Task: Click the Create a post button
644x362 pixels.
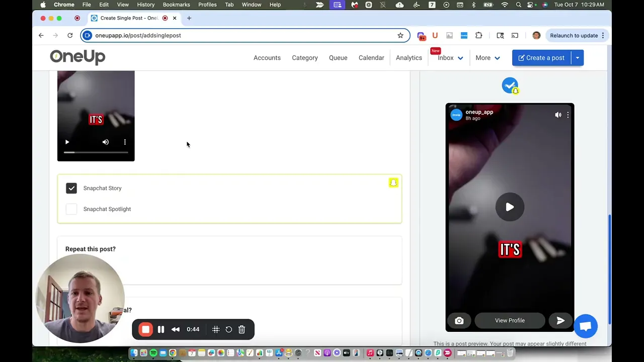Action: coord(541,58)
